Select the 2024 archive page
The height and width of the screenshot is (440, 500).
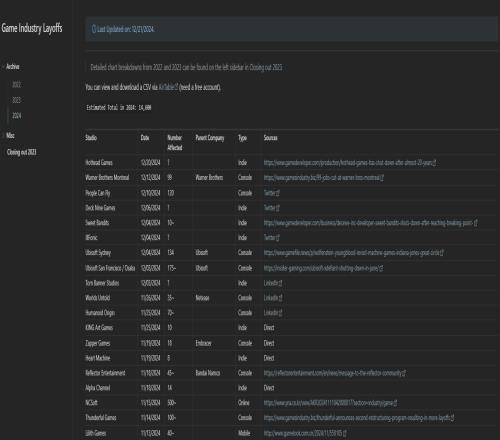click(17, 116)
